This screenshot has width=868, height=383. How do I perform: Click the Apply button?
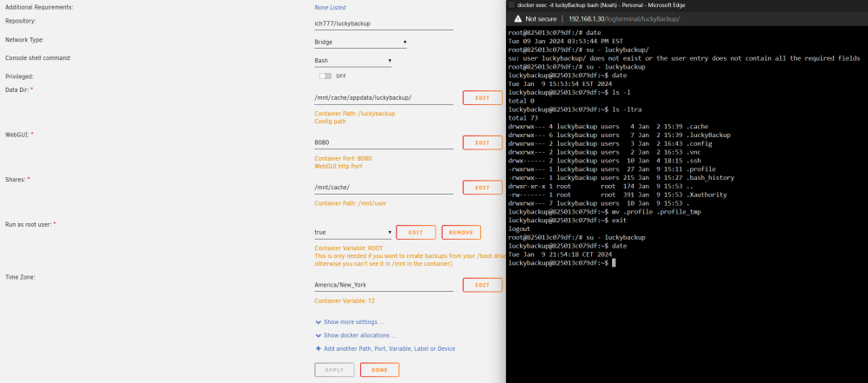(334, 370)
